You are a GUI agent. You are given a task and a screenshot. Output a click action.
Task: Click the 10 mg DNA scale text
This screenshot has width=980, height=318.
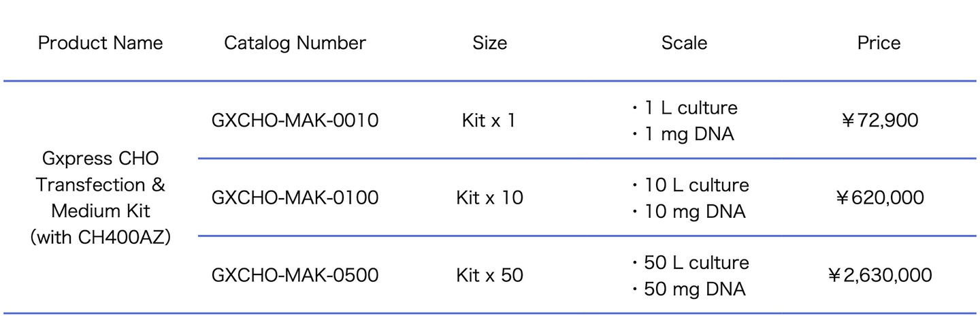693,211
